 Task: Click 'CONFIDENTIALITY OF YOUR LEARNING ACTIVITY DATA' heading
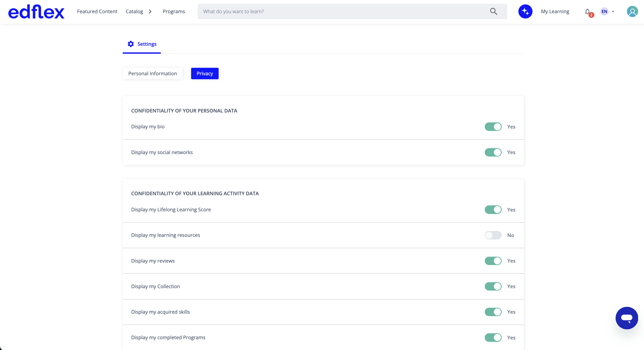click(195, 194)
